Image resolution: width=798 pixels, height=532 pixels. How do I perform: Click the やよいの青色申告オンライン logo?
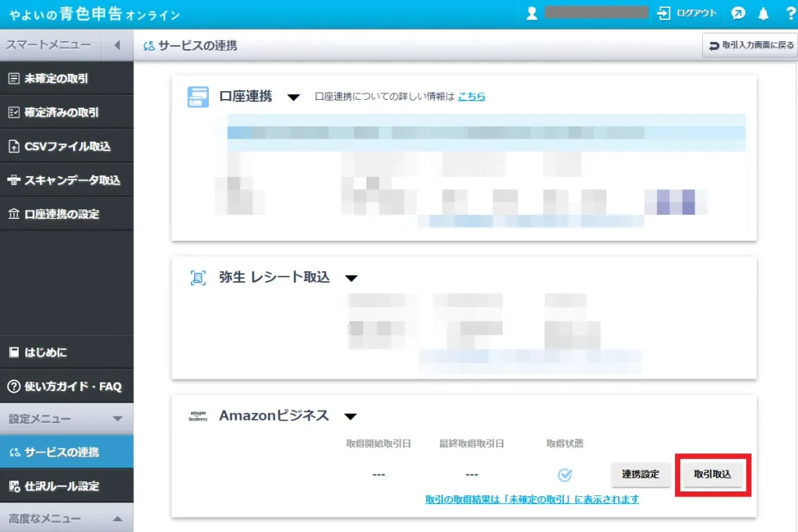pyautogui.click(x=94, y=14)
